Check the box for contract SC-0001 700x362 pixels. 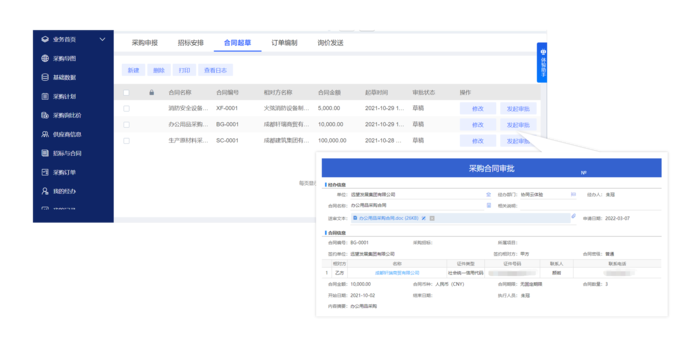click(x=126, y=141)
